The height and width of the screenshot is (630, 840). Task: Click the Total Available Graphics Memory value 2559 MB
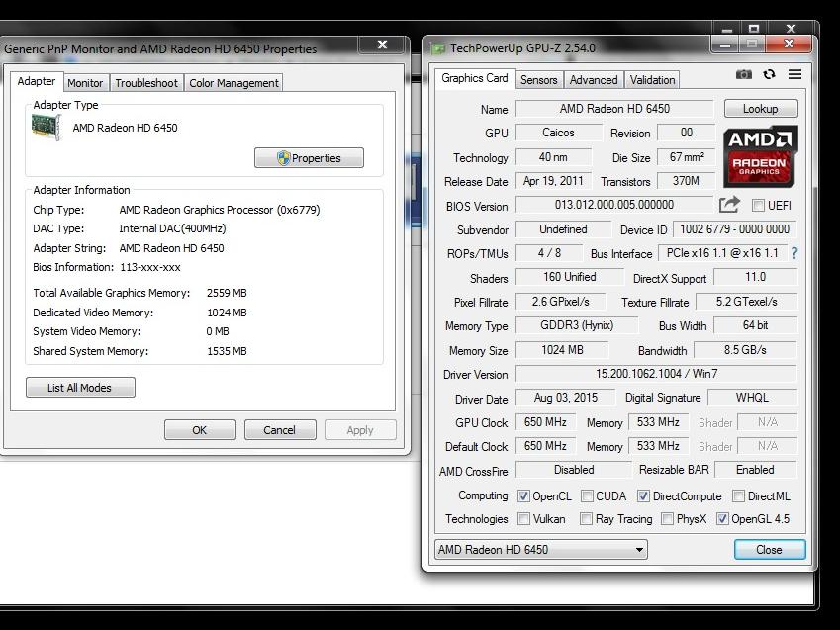227,293
